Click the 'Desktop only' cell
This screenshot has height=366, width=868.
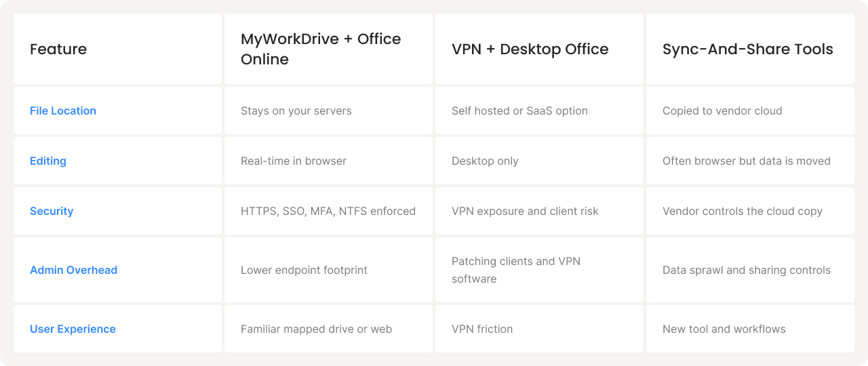485,161
